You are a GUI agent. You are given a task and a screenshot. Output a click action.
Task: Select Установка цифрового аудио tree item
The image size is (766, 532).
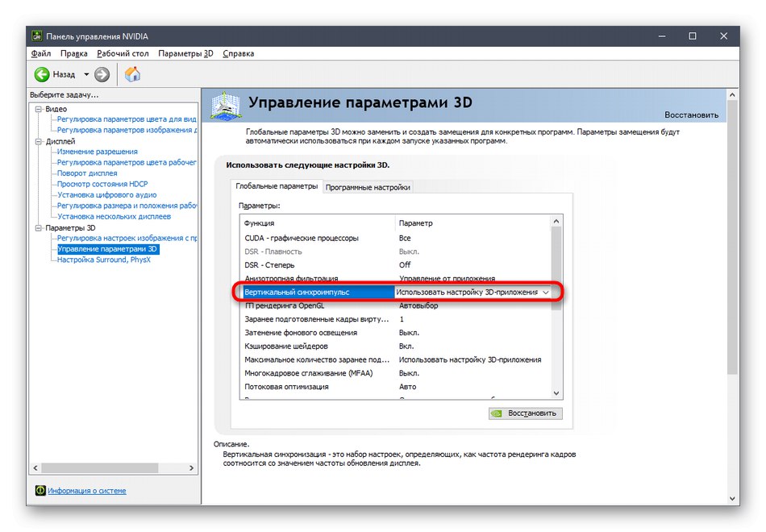pyautogui.click(x=107, y=195)
